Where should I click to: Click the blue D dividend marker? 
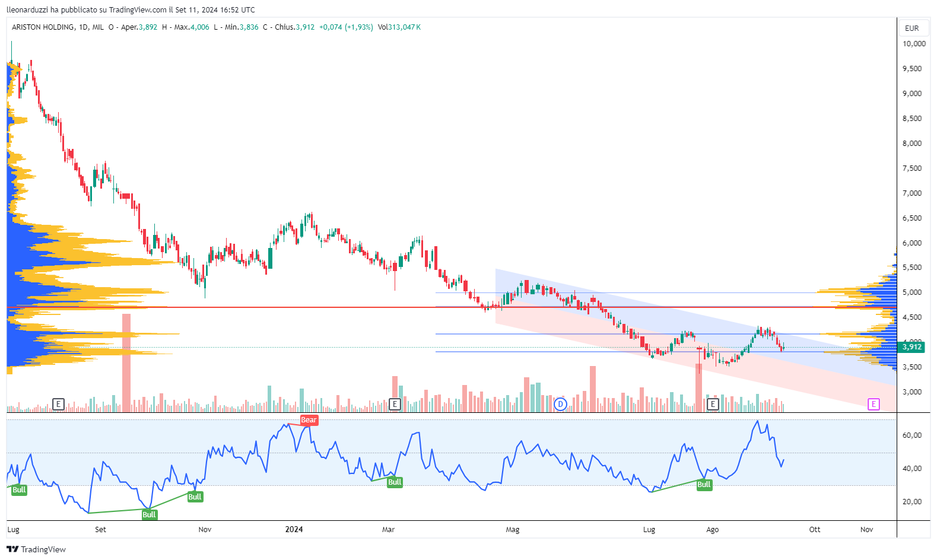click(560, 405)
